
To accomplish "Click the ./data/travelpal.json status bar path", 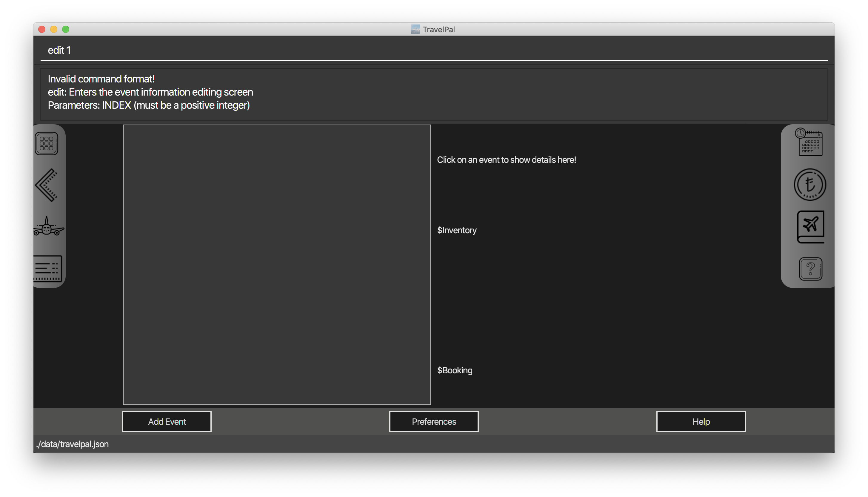I will click(x=72, y=444).
